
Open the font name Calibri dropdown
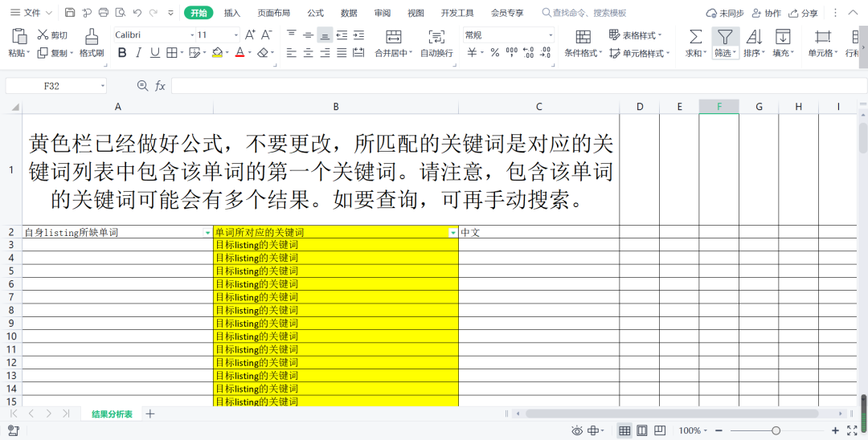(192, 35)
